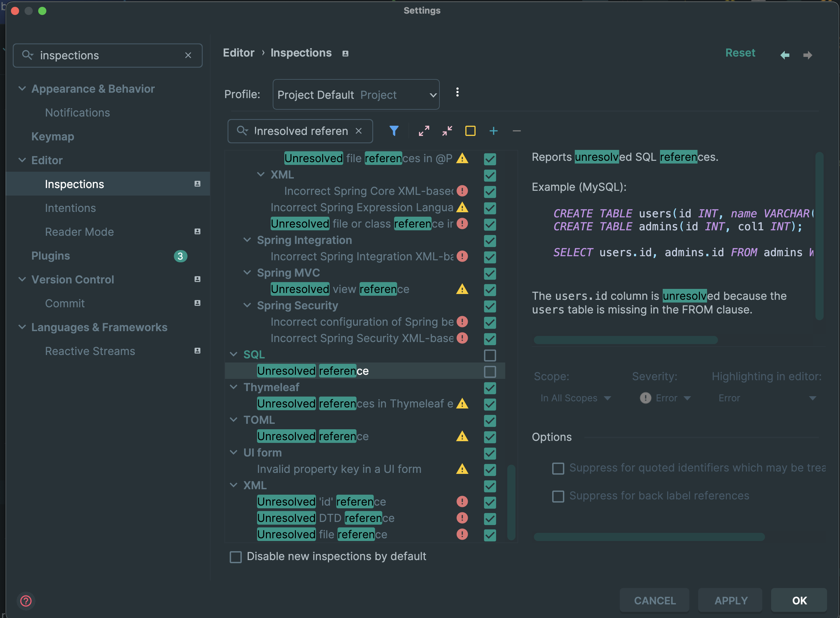Click the Expand All arrows icon

click(424, 131)
